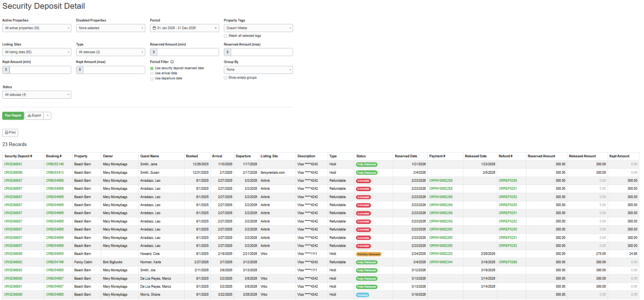The image size is (644, 300).
Task: Click the Reserved Amount (max) field
Action: pyautogui.click(x=262, y=52)
